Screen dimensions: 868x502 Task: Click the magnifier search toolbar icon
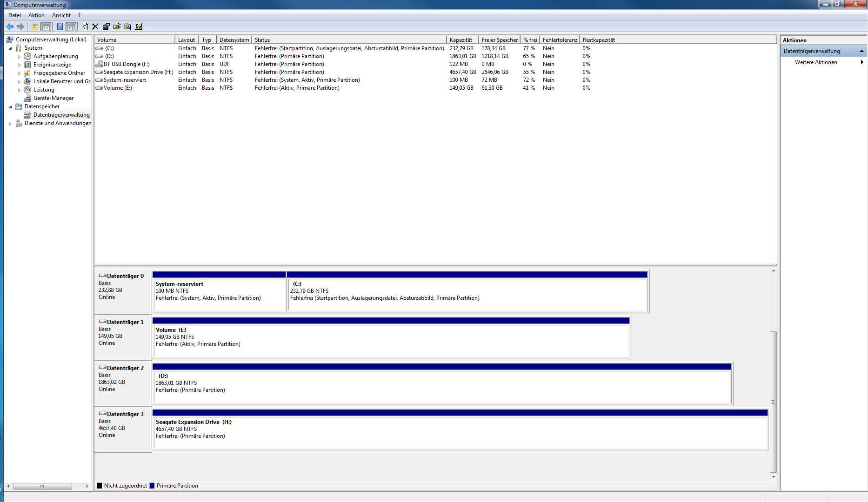127,26
